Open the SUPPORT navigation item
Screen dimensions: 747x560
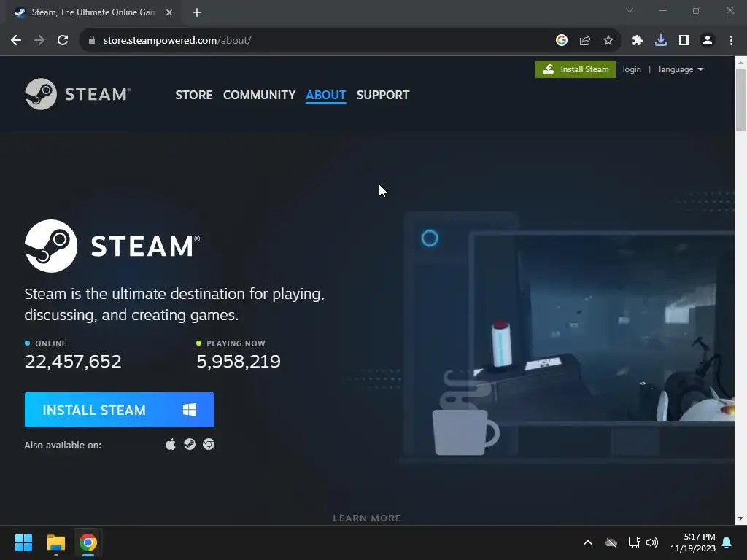pos(382,95)
